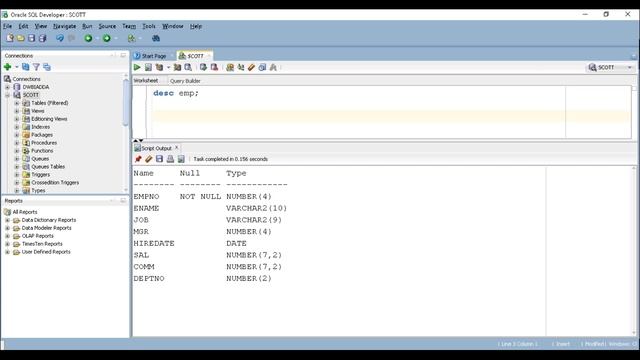Click the green Back navigation arrow
The image size is (640, 360).
coord(88,38)
